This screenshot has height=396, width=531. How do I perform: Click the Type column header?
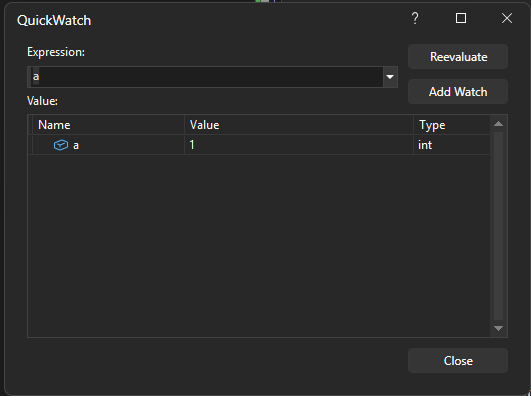pyautogui.click(x=452, y=125)
